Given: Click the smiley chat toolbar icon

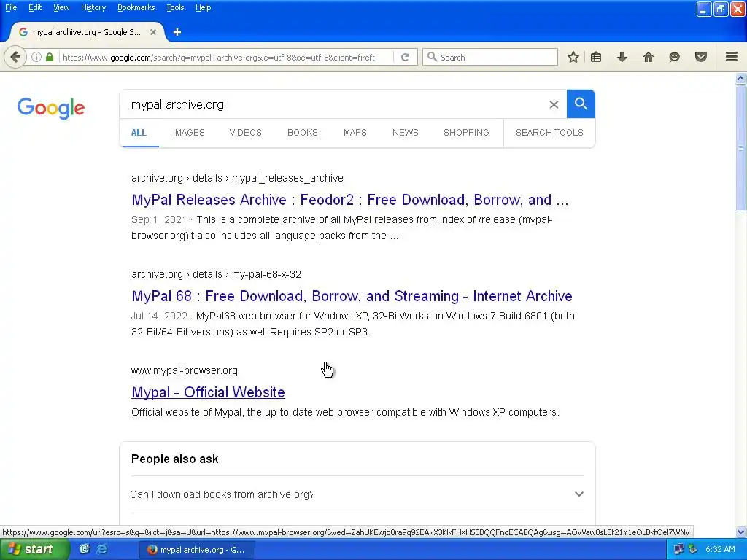Looking at the screenshot, I should (674, 57).
